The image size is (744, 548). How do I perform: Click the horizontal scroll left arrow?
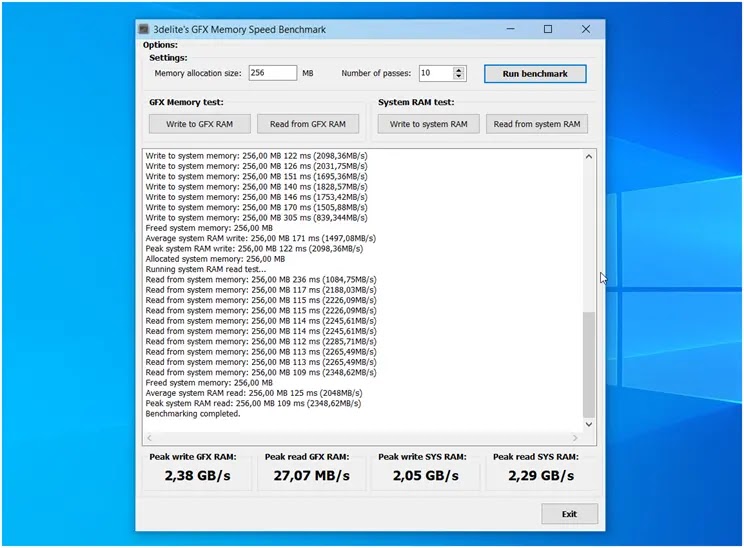[x=149, y=437]
